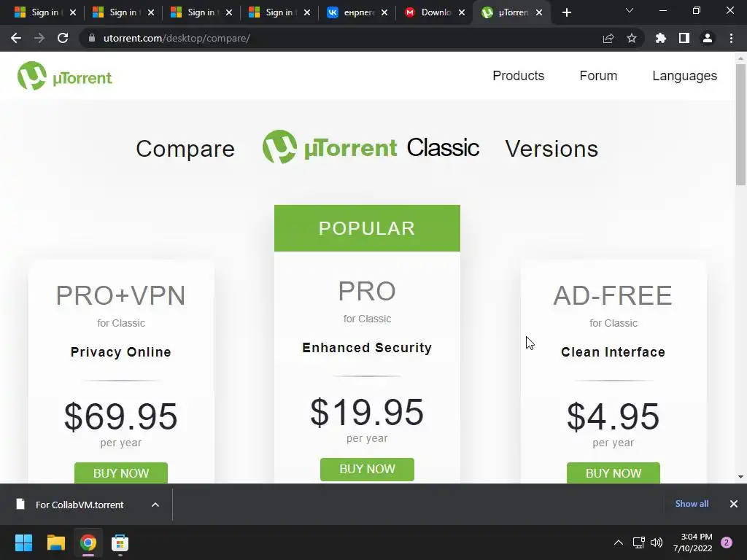Click the µTorrent logo in site header
The height and width of the screenshot is (560, 747).
point(64,76)
